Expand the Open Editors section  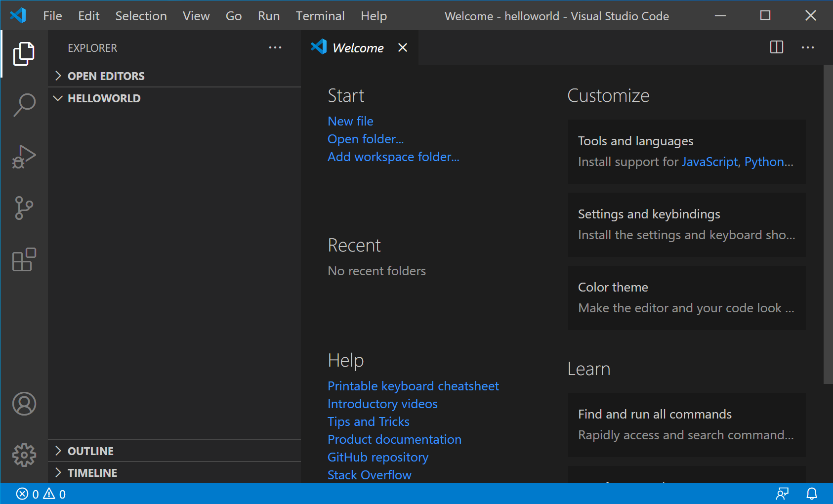point(106,76)
